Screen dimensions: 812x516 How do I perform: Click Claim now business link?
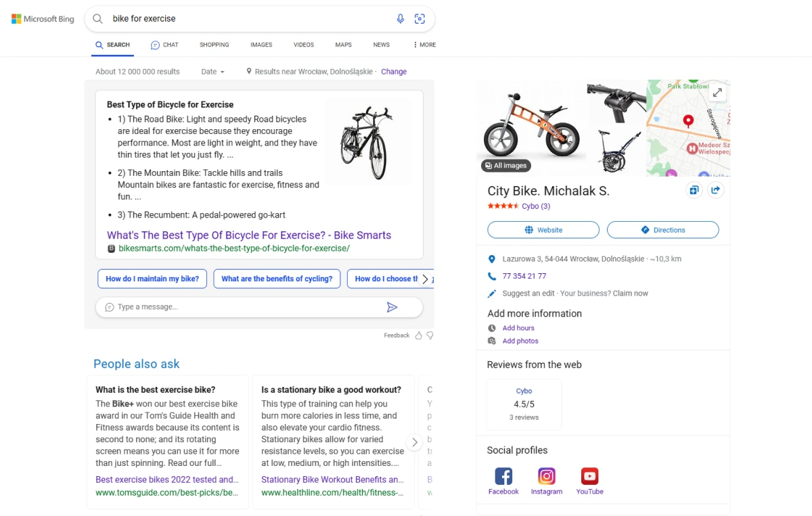(x=631, y=294)
